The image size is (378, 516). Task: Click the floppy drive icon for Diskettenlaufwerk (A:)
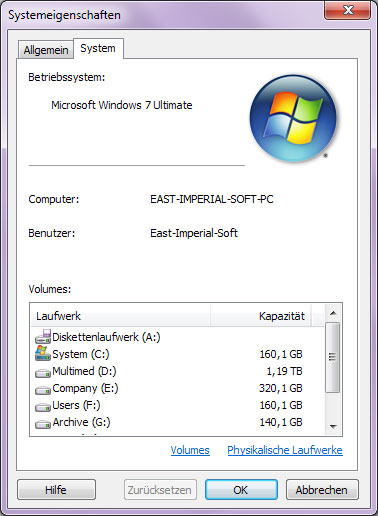43,337
